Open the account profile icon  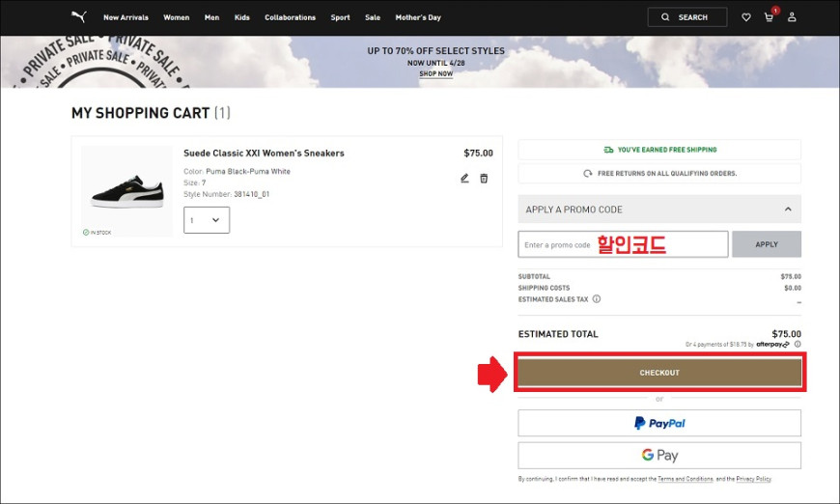click(792, 17)
